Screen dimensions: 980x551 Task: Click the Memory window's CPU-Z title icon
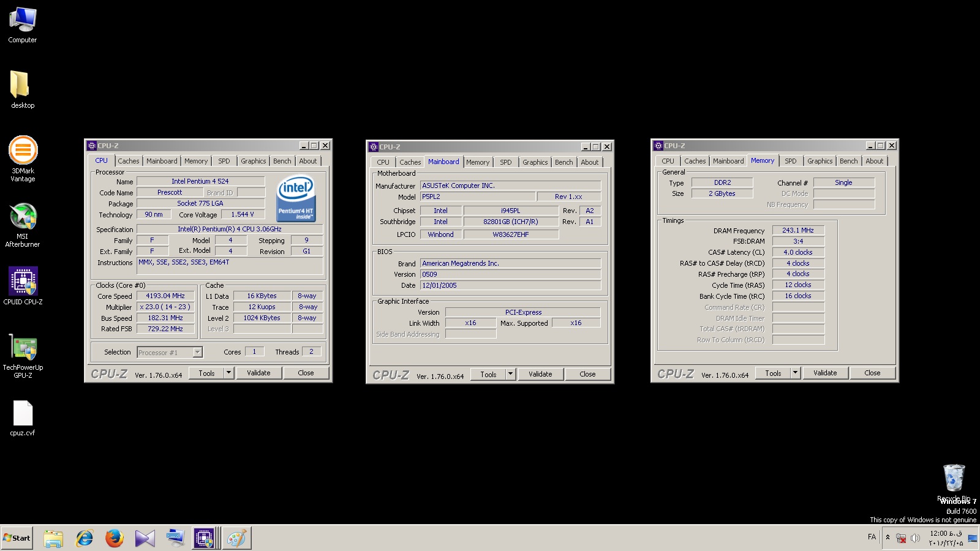pyautogui.click(x=658, y=146)
